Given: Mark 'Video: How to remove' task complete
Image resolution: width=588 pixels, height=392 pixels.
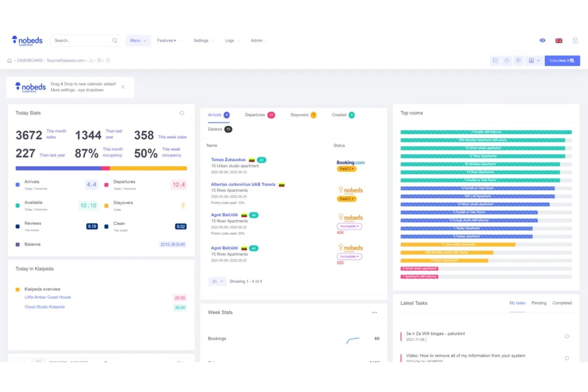Looking at the screenshot, I should click(x=567, y=358).
